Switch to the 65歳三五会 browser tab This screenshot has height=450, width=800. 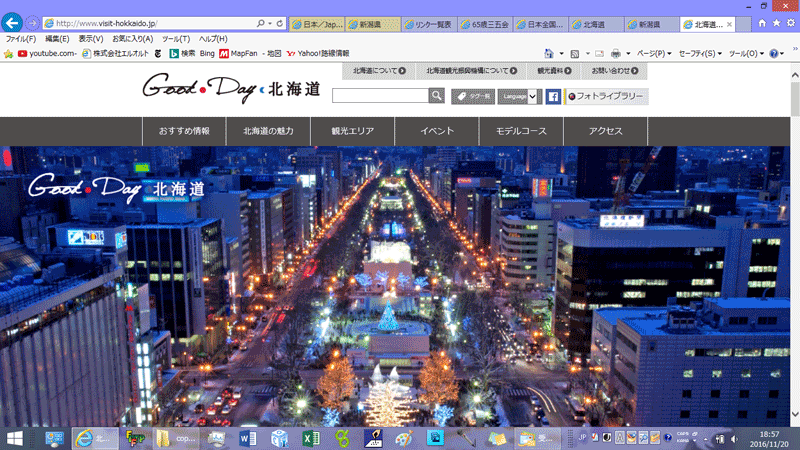coord(488,22)
